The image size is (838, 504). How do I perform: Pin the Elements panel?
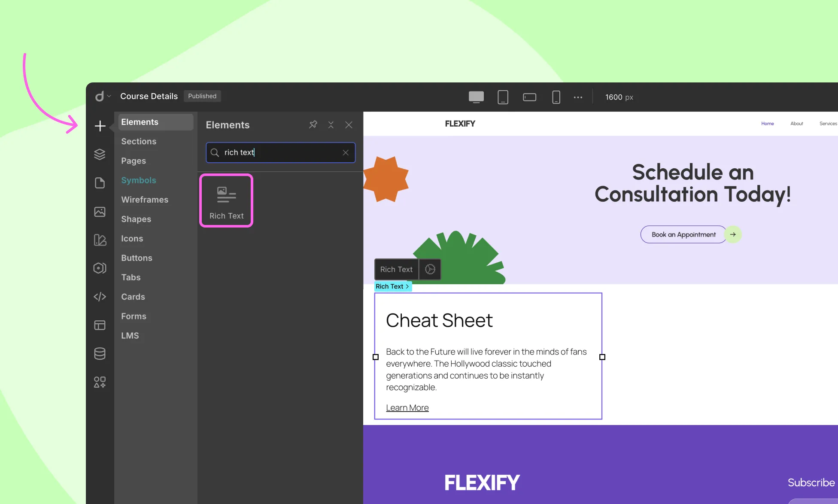tap(313, 124)
